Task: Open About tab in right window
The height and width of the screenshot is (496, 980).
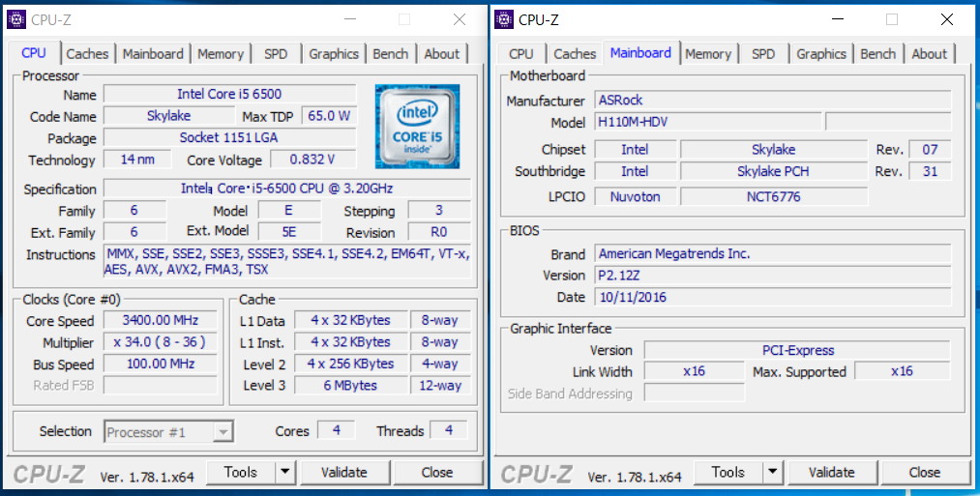Action: coord(930,54)
